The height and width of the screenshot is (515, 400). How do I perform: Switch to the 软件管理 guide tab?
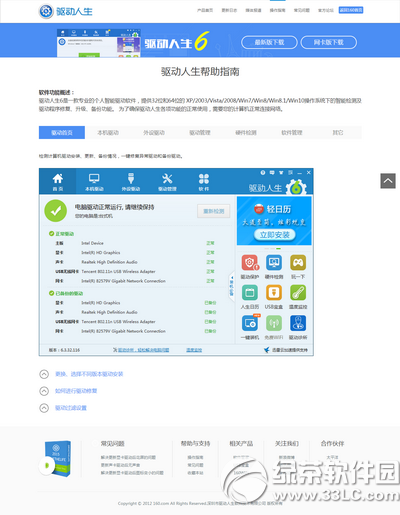(292, 133)
